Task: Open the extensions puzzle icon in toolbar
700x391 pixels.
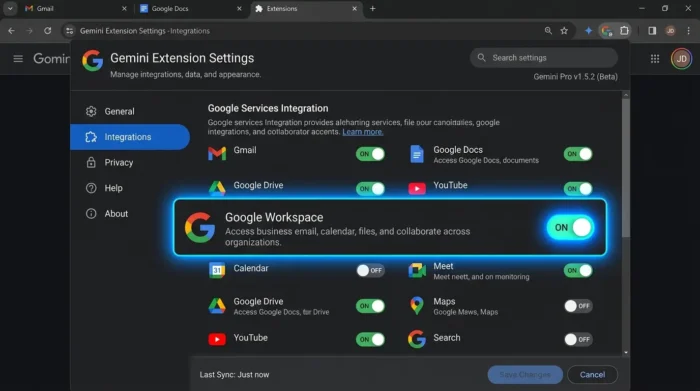Action: point(625,31)
